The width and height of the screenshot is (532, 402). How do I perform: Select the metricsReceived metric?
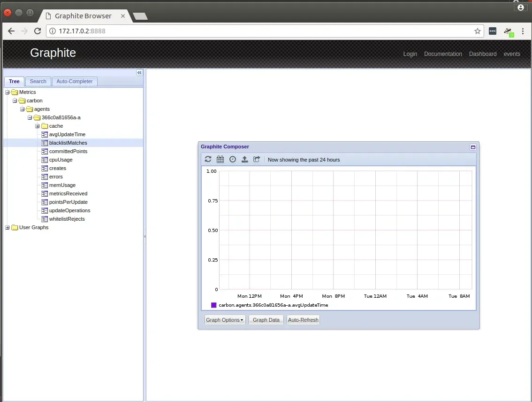point(68,194)
